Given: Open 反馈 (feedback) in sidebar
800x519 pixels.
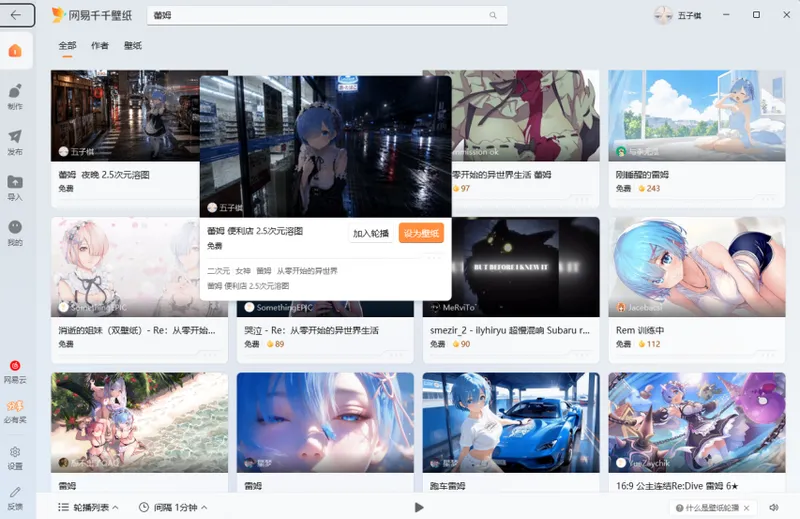Looking at the screenshot, I should (15, 498).
